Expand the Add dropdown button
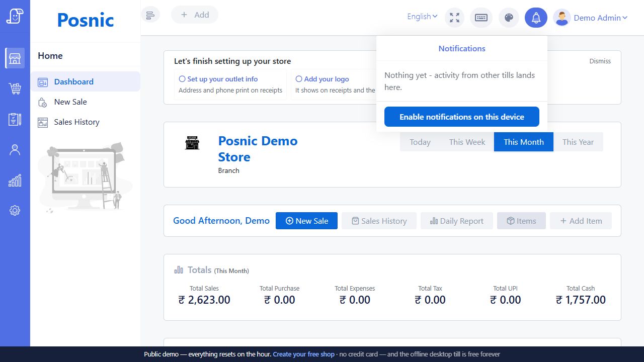 195,15
